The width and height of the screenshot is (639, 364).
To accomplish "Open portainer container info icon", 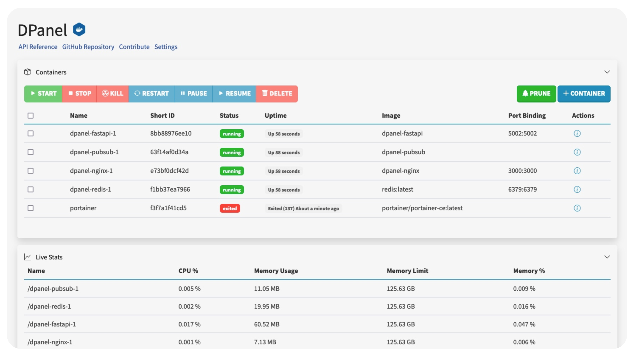I will 577,208.
